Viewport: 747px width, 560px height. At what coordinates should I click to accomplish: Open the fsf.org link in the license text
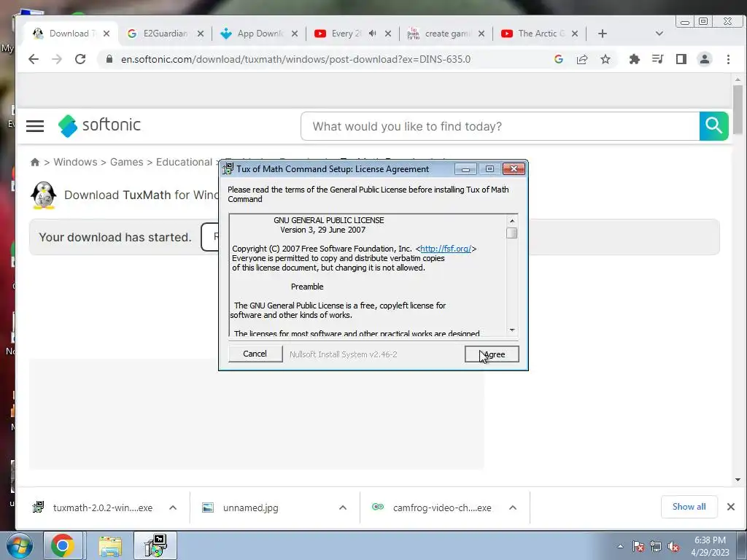click(x=446, y=249)
